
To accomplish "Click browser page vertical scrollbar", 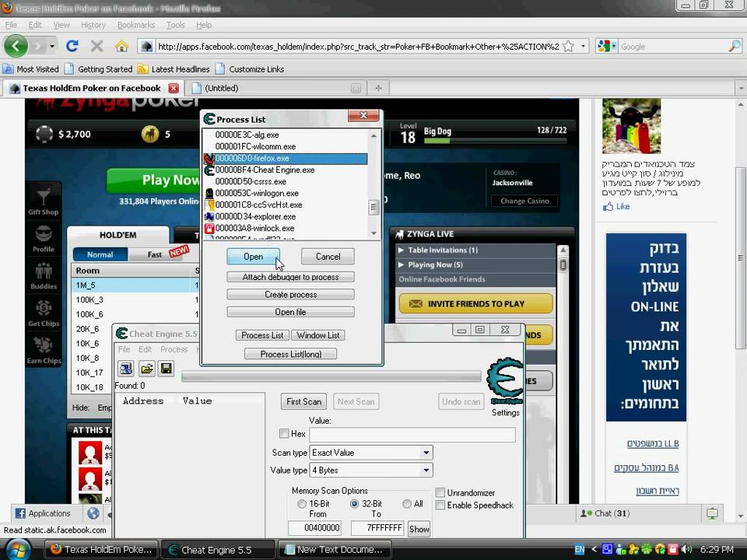I will click(x=740, y=257).
